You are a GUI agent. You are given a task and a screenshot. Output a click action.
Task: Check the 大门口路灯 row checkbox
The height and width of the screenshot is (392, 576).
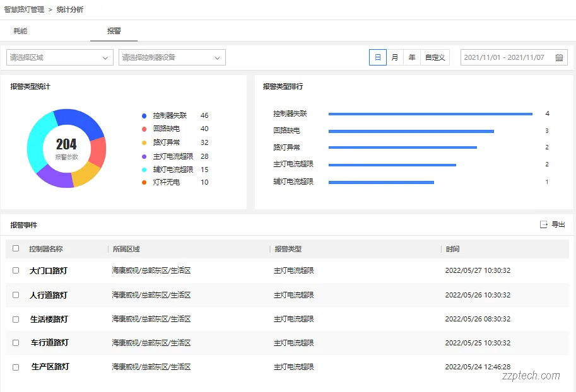tap(16, 271)
